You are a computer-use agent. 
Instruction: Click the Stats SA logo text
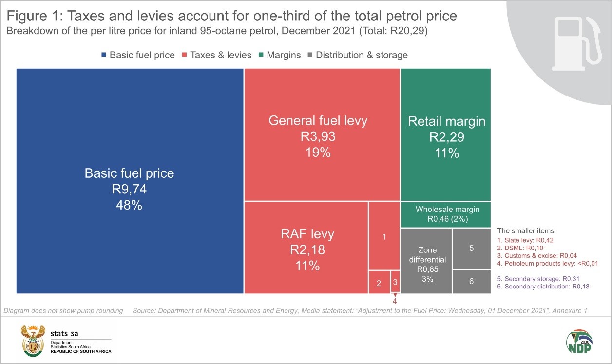64,334
